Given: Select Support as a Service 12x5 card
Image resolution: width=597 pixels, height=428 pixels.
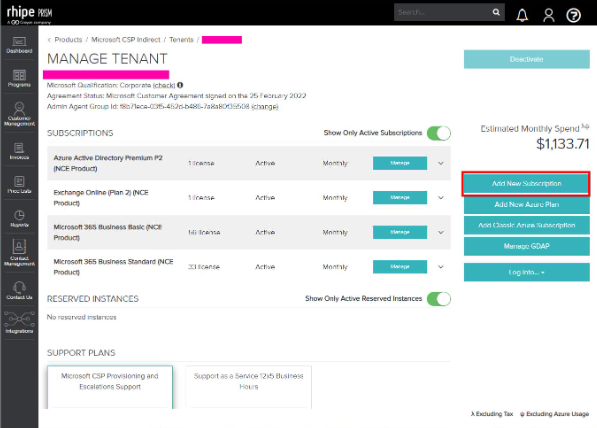Looking at the screenshot, I should (x=248, y=387).
